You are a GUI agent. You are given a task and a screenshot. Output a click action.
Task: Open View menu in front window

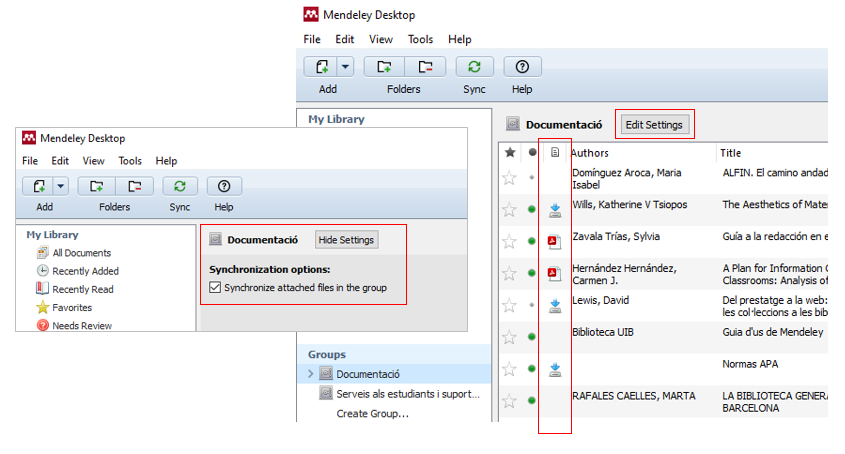tap(93, 161)
